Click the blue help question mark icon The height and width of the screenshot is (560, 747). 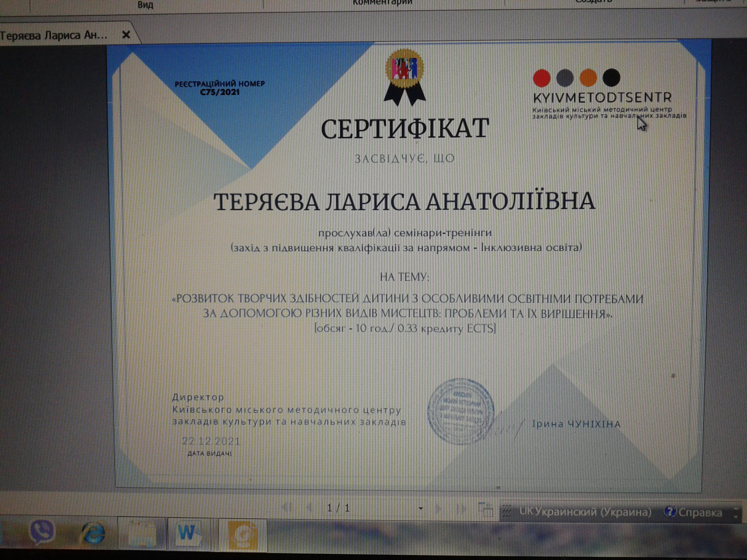point(670,512)
